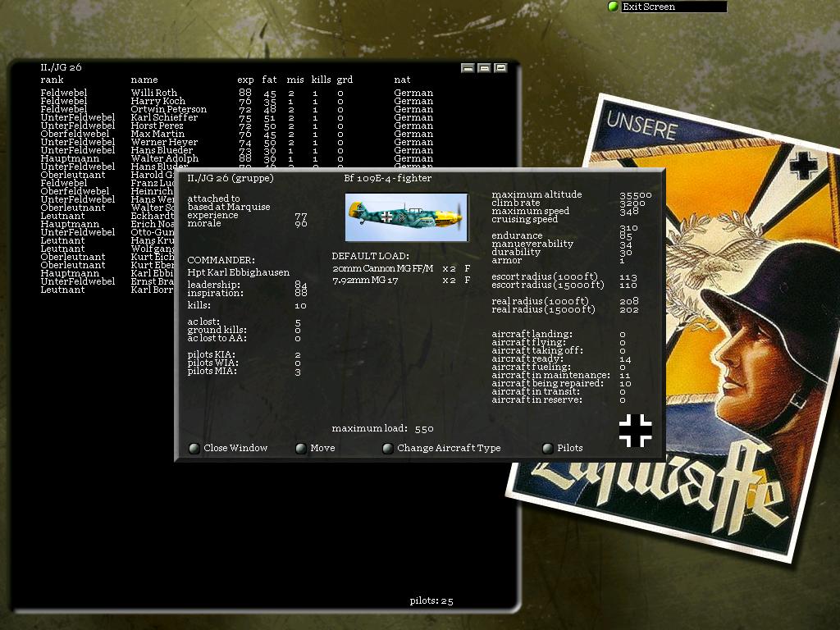Click the II./JG 26 (gruppe) heading
The width and height of the screenshot is (840, 630).
[231, 178]
